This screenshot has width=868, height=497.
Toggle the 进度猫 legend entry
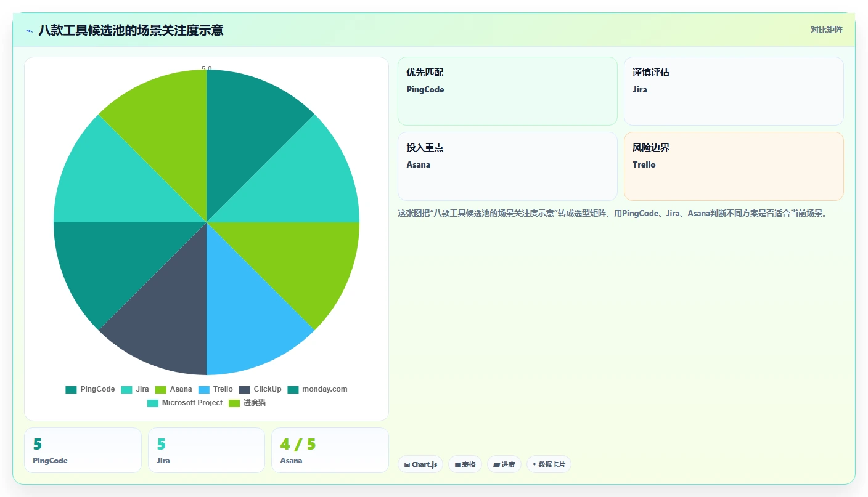coord(247,403)
